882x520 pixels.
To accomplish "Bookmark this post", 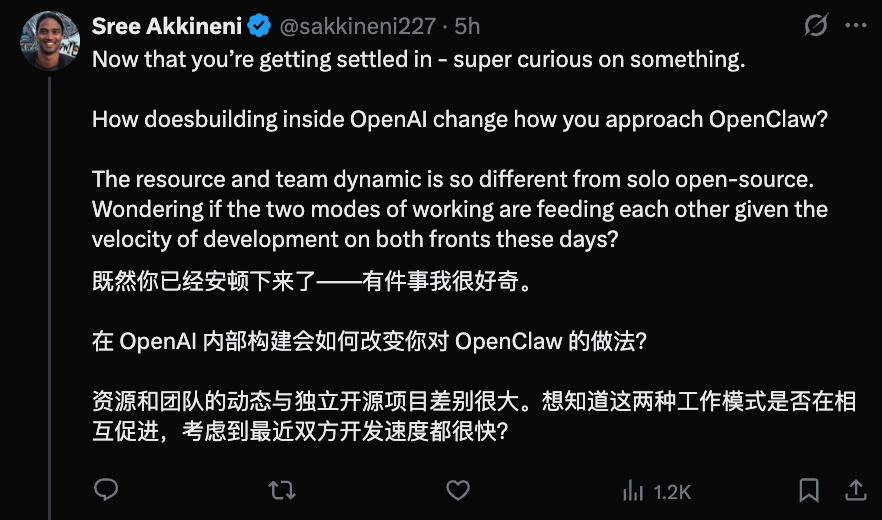I will pos(809,490).
